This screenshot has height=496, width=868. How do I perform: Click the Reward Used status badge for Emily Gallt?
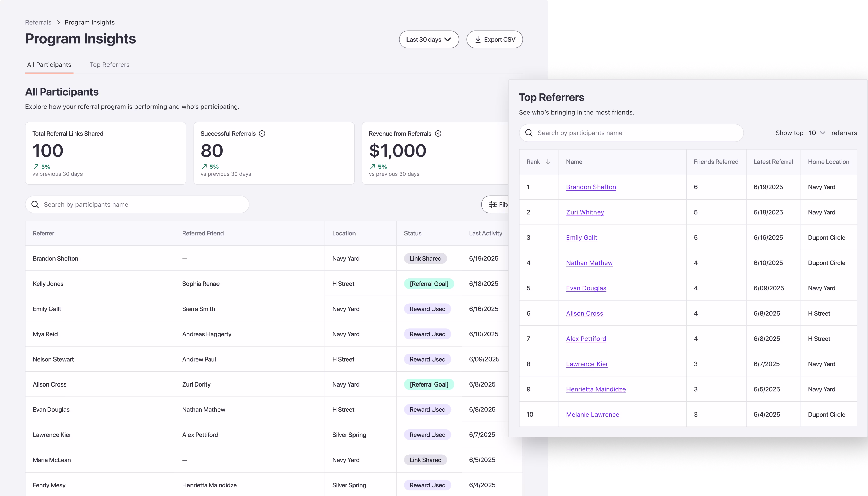427,309
